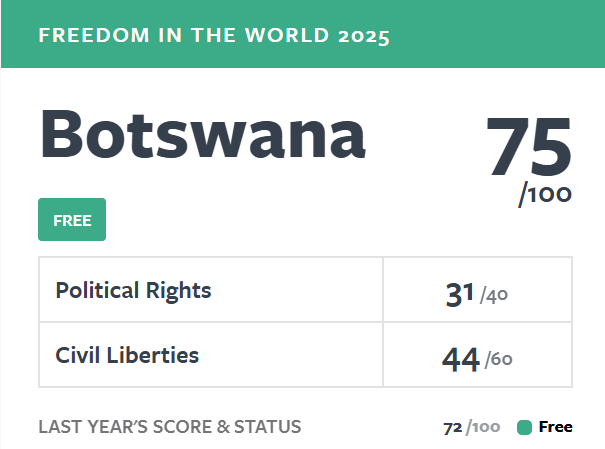Click Last Year's Score & Status text
The height and width of the screenshot is (449, 605).
click(x=169, y=427)
